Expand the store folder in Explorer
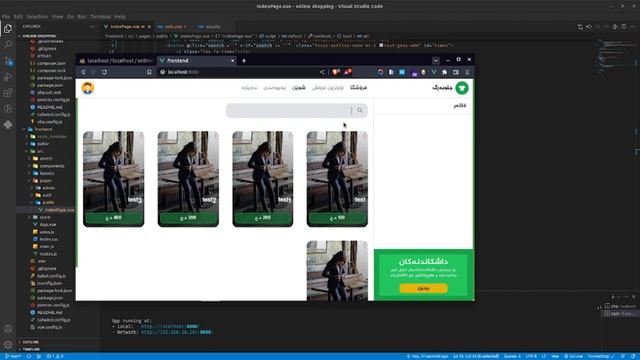 click(x=45, y=217)
